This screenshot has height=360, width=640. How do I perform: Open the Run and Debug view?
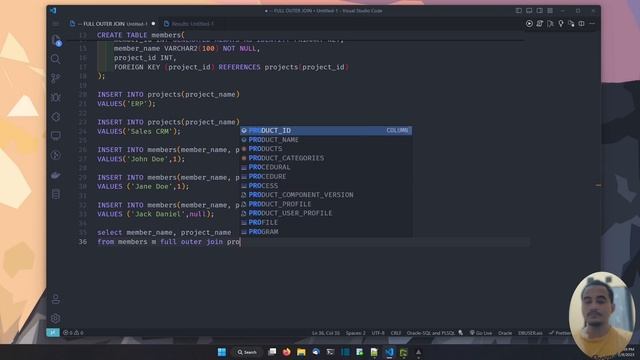pyautogui.click(x=56, y=97)
